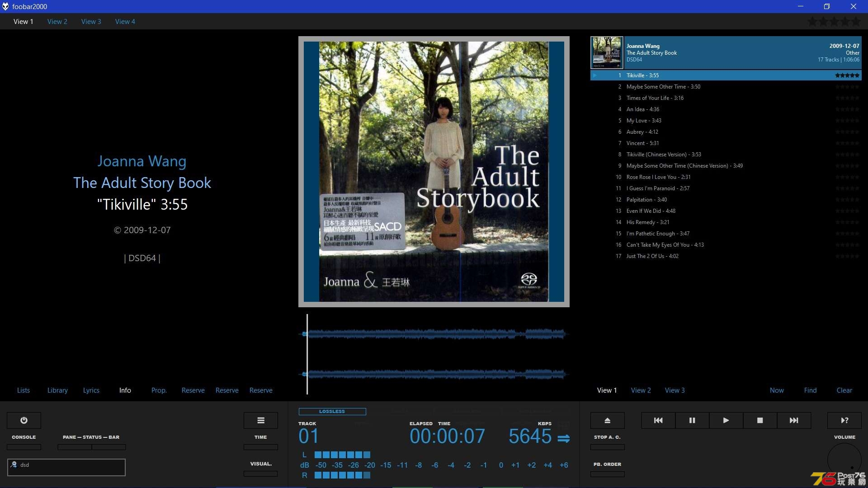Open the Library panel tab

click(57, 390)
